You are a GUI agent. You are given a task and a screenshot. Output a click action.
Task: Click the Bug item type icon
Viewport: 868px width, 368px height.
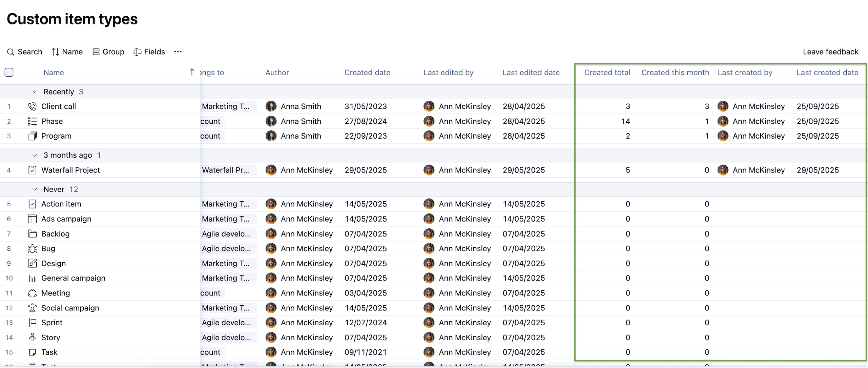pos(32,249)
